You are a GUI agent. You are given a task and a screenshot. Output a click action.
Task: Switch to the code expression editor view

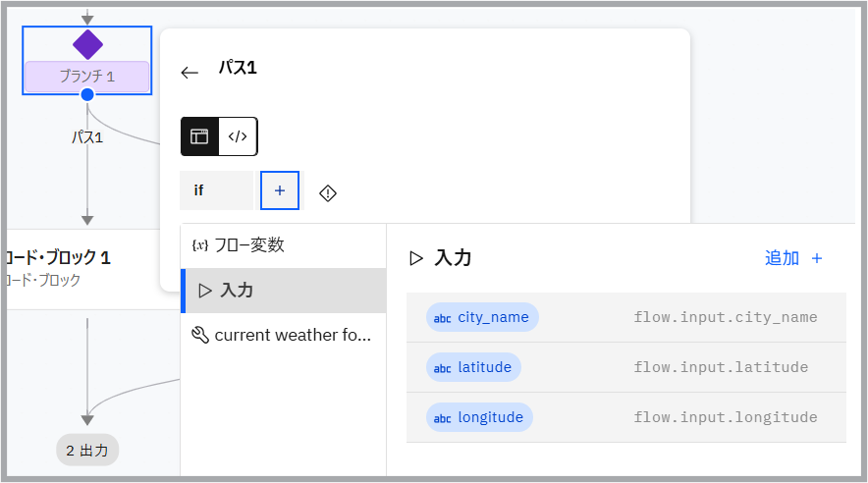238,136
